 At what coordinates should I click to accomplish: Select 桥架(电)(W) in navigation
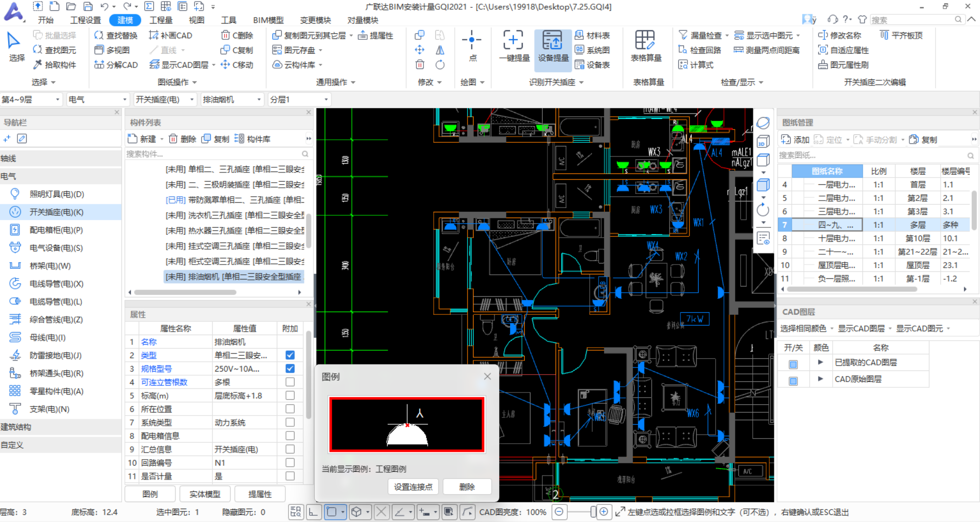coord(50,266)
